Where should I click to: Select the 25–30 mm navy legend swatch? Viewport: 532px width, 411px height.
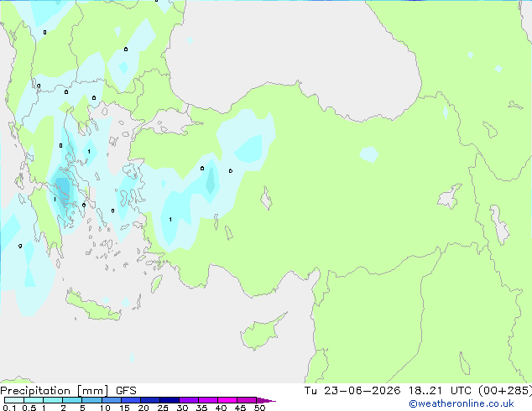coord(169,400)
